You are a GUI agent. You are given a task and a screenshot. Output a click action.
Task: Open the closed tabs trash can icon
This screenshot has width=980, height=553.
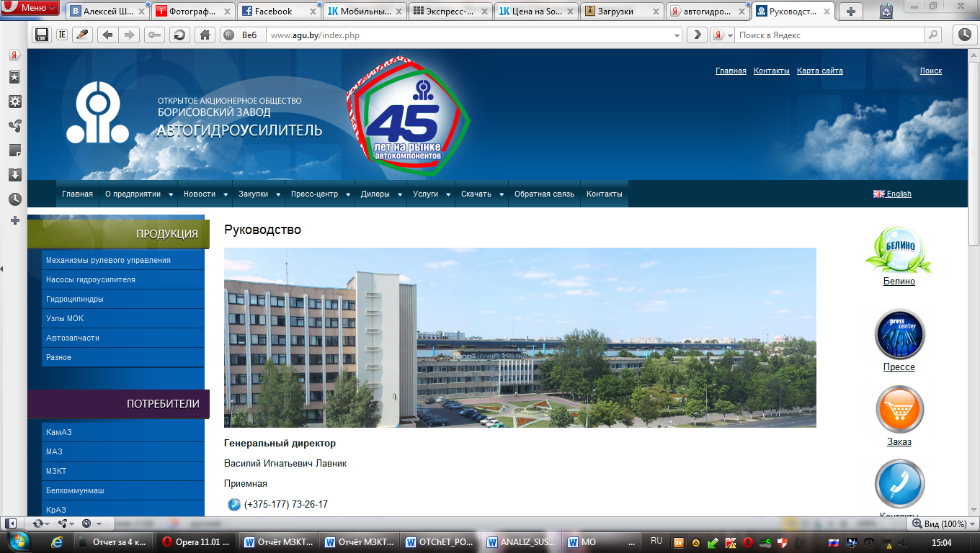click(886, 11)
